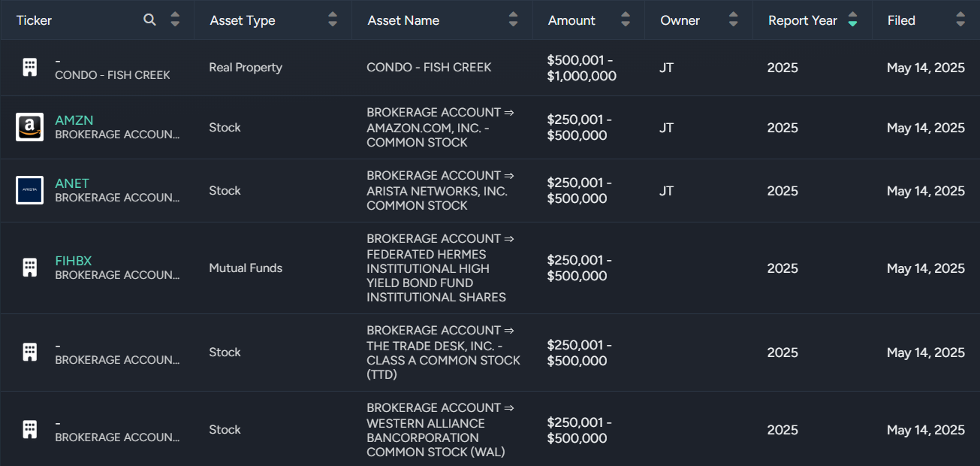Viewport: 980px width, 466px height.
Task: Click building icon for Western Alliance row
Action: [29, 429]
